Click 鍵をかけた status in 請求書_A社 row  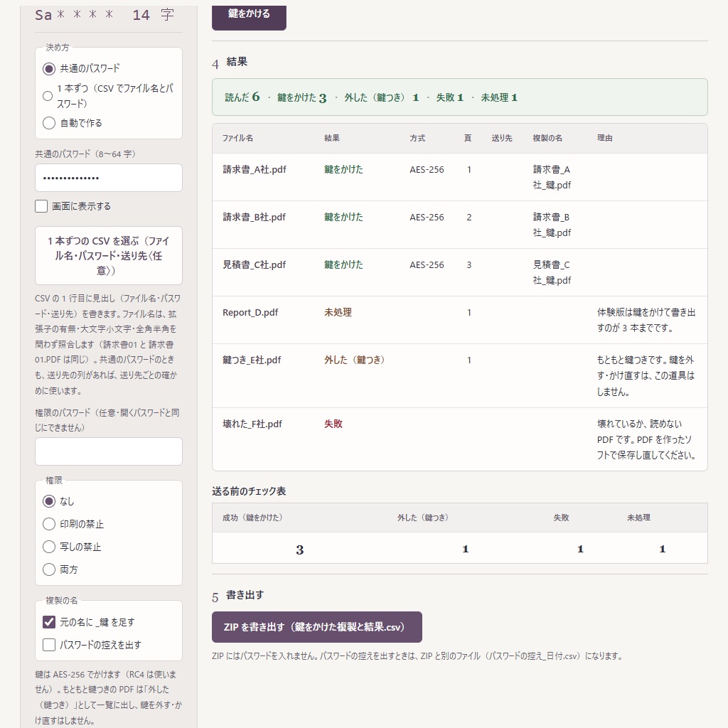tap(343, 169)
